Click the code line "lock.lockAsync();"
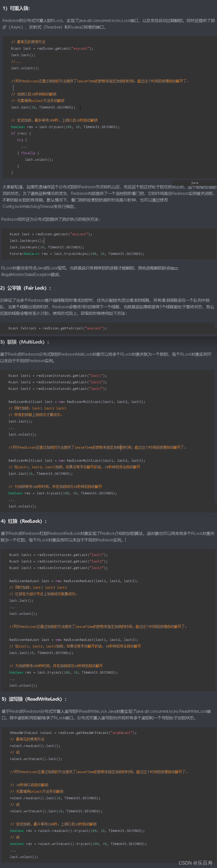The image size is (217, 868). click(27, 241)
